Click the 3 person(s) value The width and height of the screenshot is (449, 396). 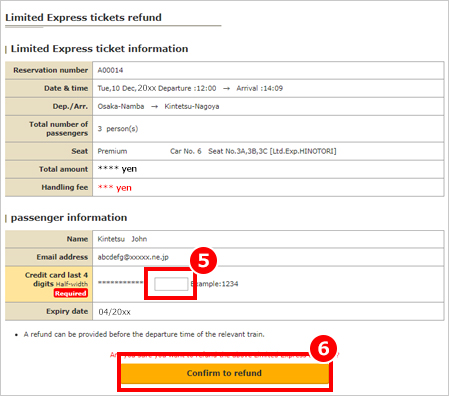coord(118,129)
